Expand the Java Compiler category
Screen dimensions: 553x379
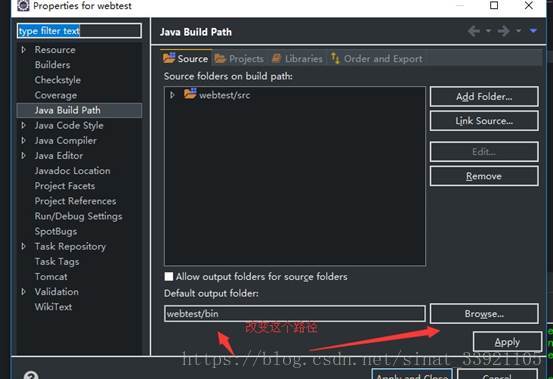coord(23,140)
